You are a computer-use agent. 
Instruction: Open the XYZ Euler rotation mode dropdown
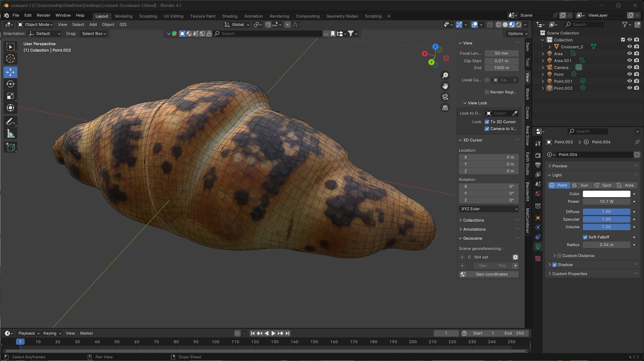(488, 209)
